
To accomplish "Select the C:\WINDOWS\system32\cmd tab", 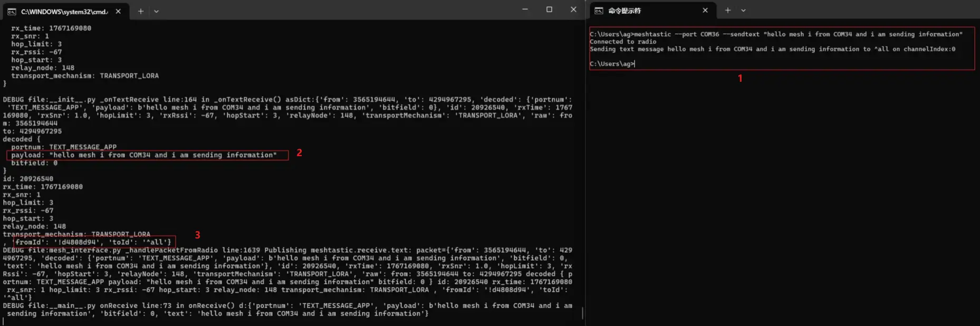I will click(x=63, y=11).
